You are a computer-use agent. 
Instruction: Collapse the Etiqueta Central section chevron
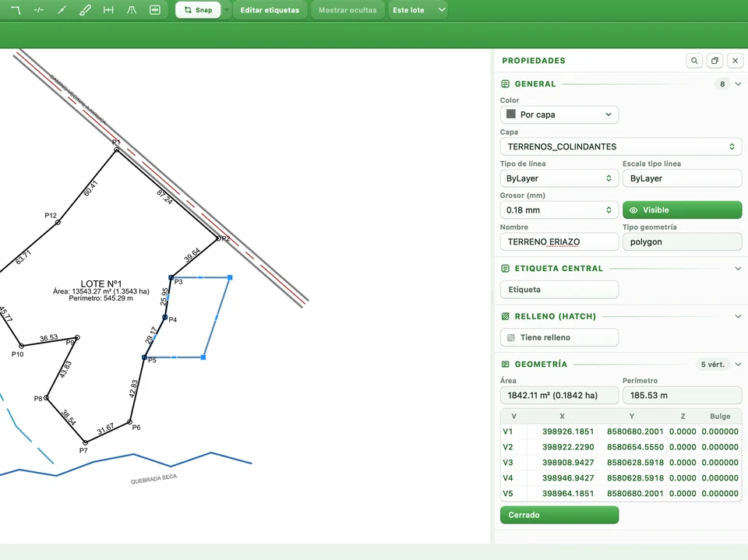point(738,269)
